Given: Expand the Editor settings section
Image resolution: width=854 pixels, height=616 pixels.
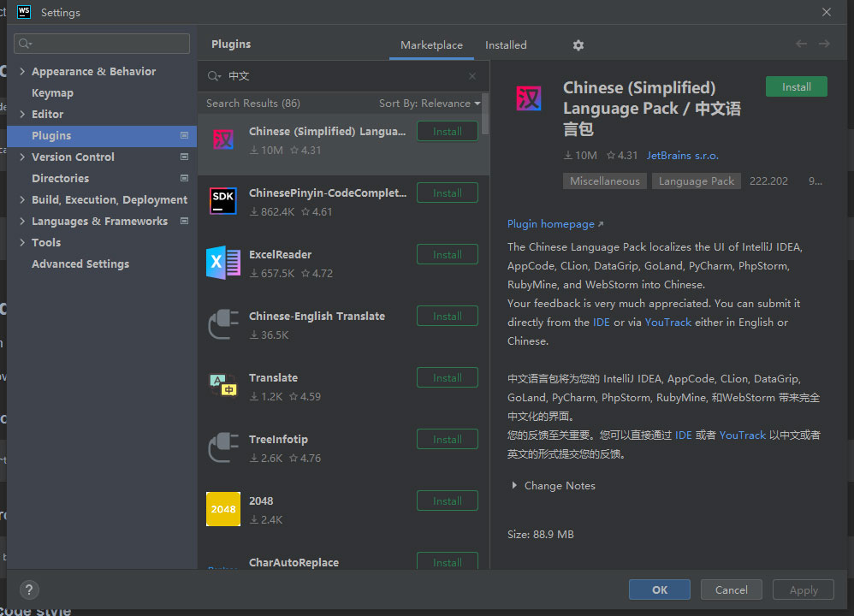Looking at the screenshot, I should pos(22,114).
